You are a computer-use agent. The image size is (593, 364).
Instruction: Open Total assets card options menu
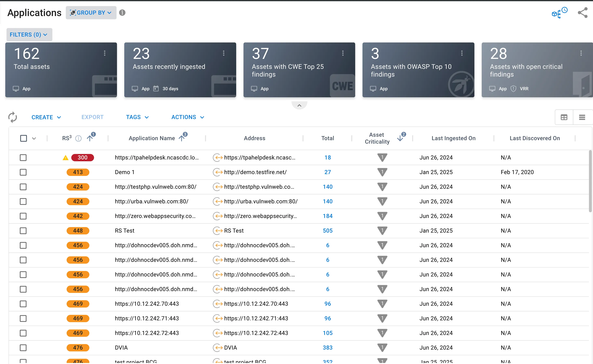pyautogui.click(x=104, y=53)
